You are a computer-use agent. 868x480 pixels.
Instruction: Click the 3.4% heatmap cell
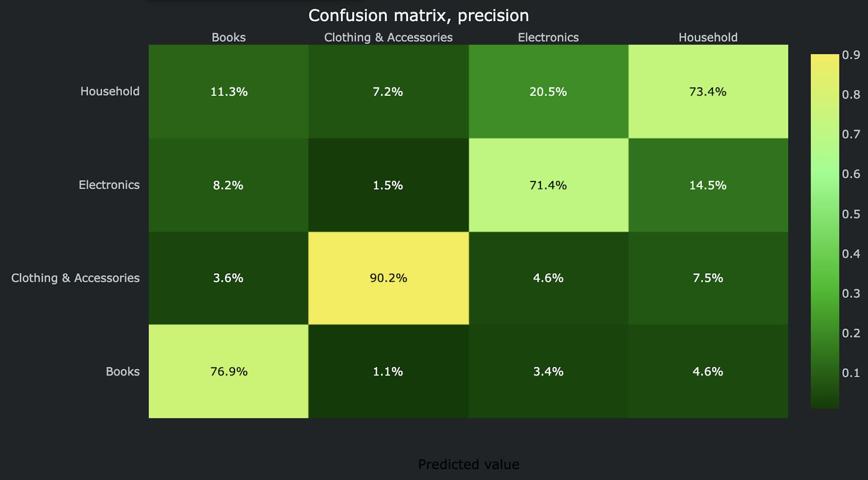[x=548, y=371]
